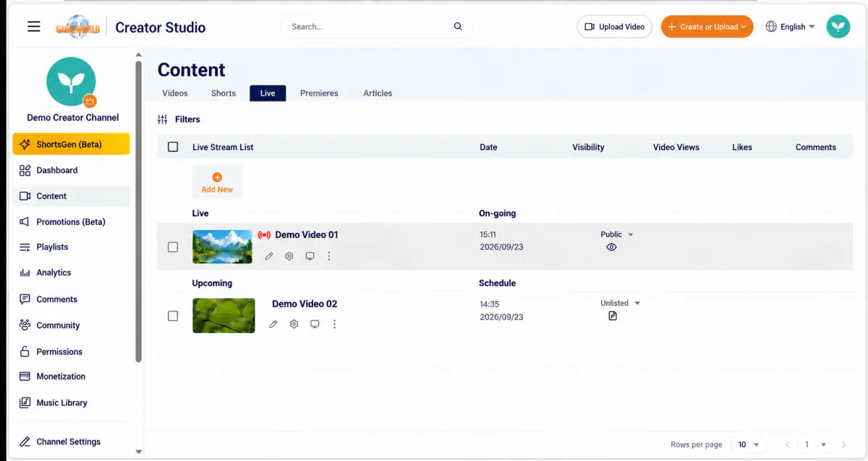Switch to the Shorts tab

click(x=224, y=93)
